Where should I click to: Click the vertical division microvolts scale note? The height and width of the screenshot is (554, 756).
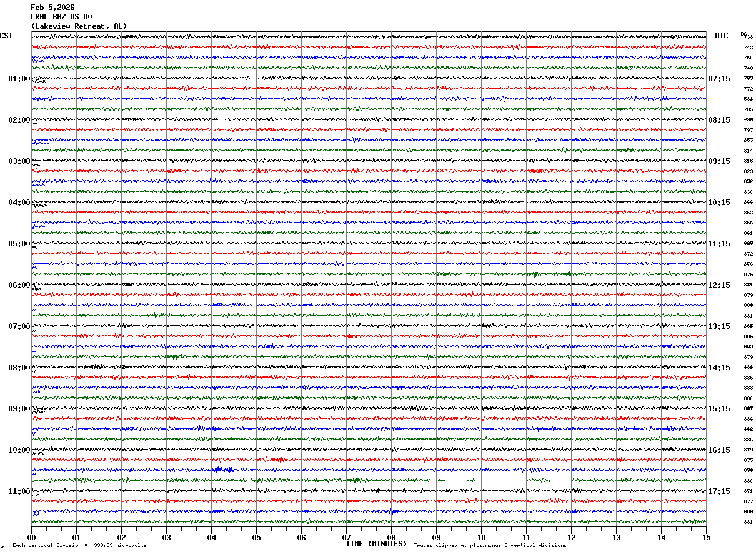point(79,546)
